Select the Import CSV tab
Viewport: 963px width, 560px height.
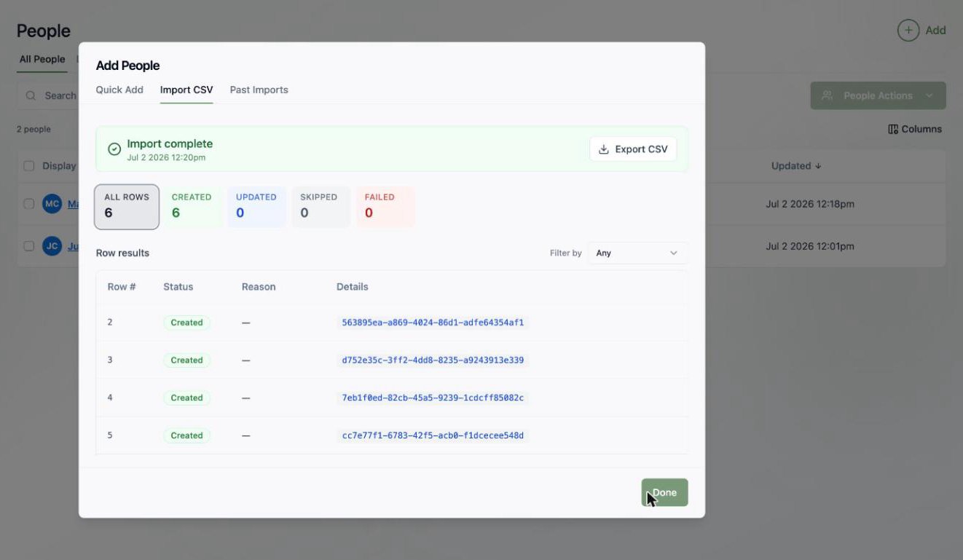pos(186,90)
